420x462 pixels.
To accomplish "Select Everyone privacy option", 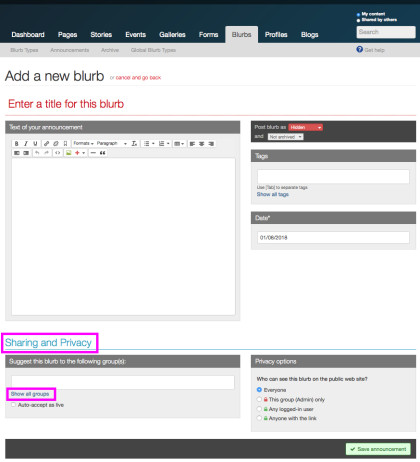I will pyautogui.click(x=259, y=390).
